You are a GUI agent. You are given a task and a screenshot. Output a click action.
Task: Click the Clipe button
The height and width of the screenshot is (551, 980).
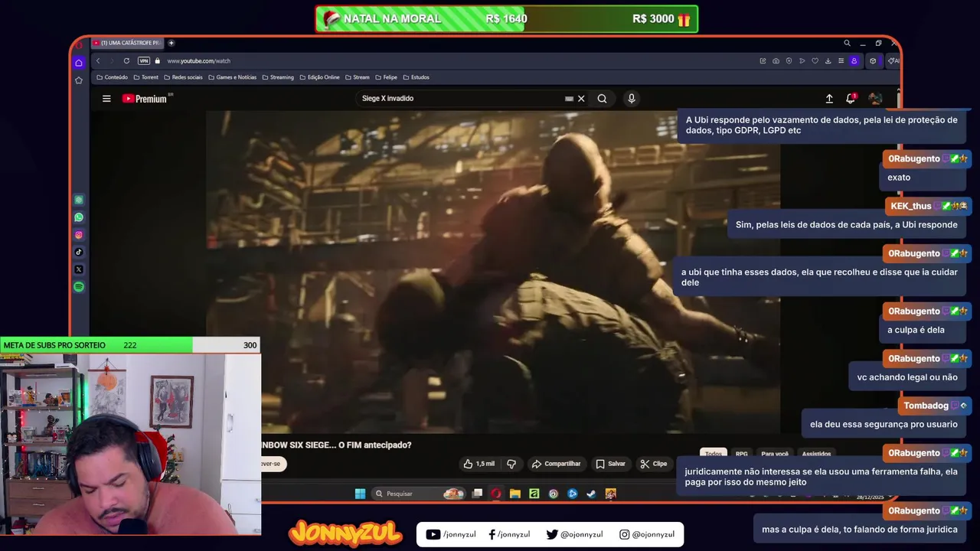(x=655, y=464)
